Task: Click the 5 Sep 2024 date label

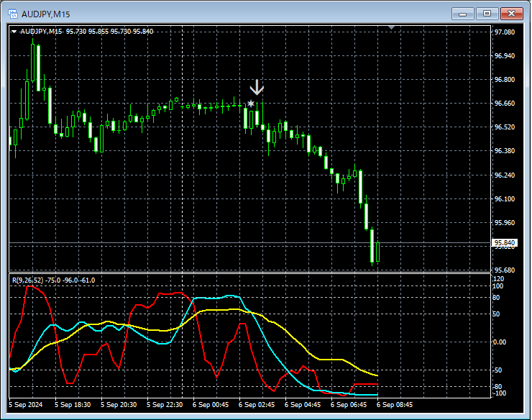Action: click(x=27, y=405)
